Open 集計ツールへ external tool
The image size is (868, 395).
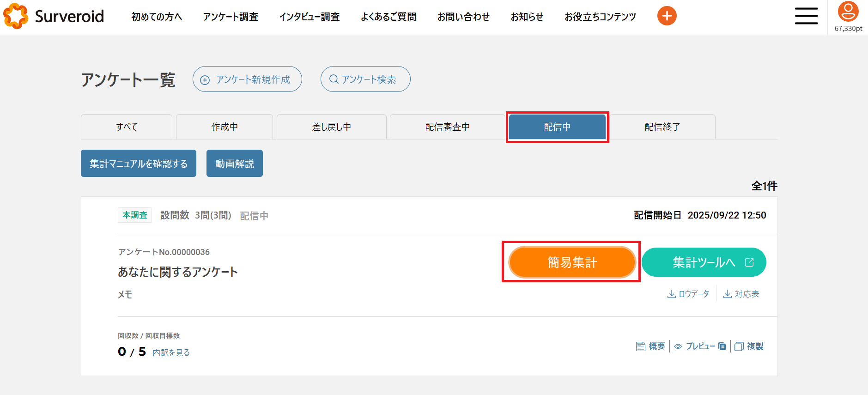point(704,262)
